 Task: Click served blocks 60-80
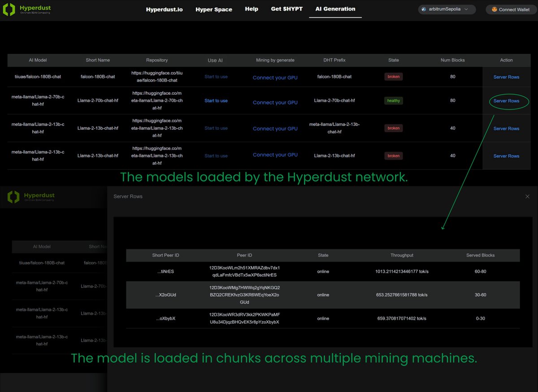point(480,271)
